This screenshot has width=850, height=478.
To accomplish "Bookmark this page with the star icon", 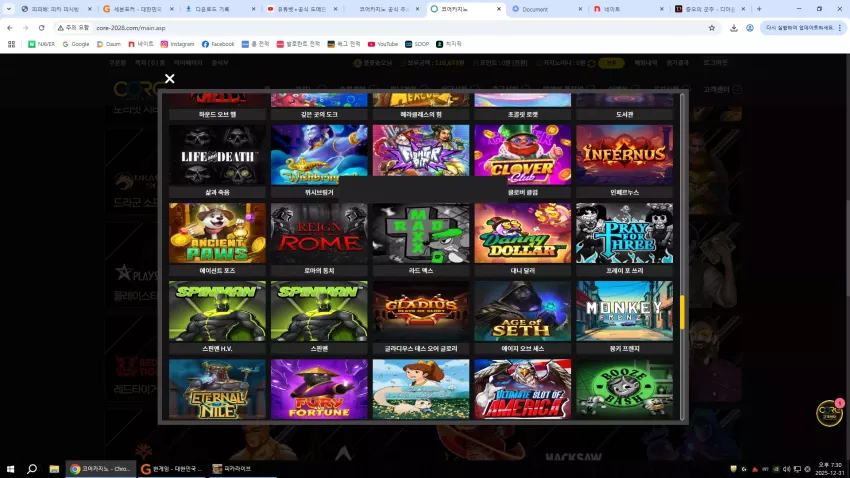I will point(712,28).
